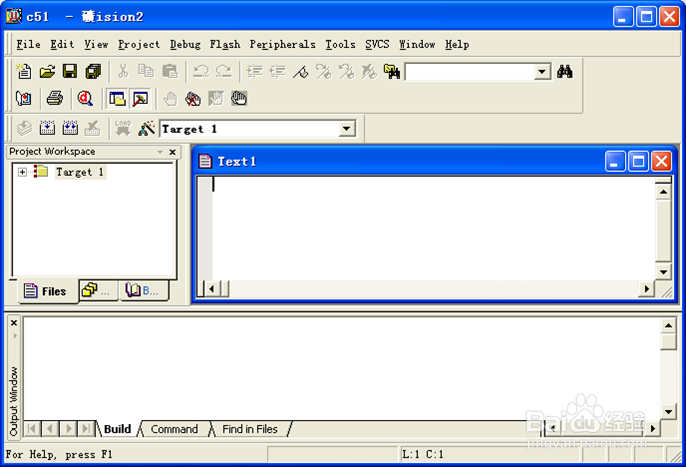The width and height of the screenshot is (686, 467).
Task: Switch to Books tab in workspace
Action: point(144,290)
